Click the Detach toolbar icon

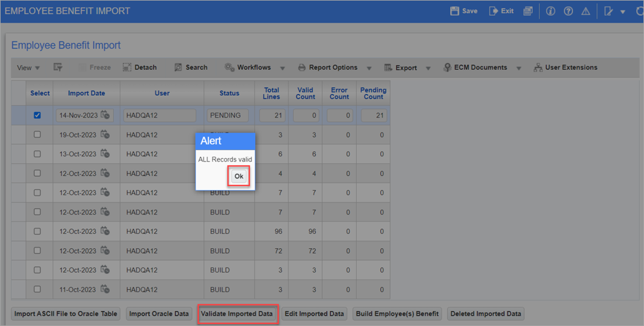click(x=127, y=67)
